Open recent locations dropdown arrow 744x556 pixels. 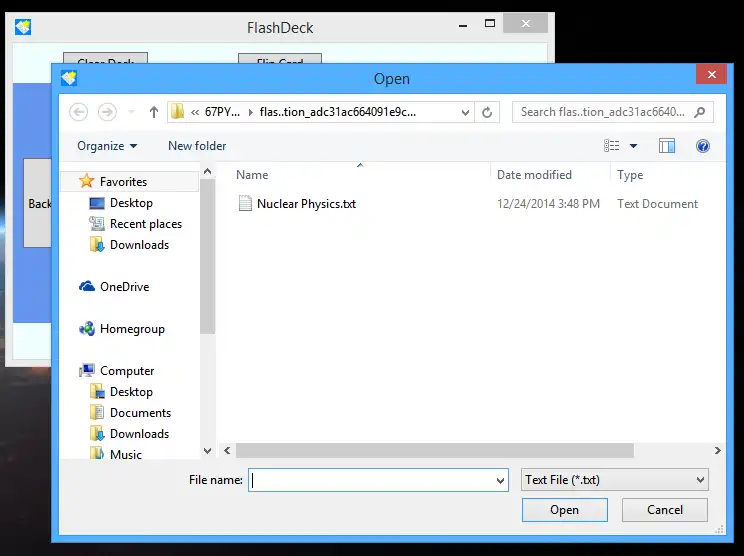click(x=131, y=112)
